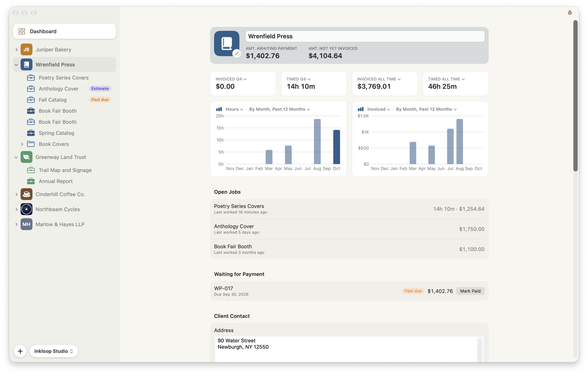Click the bar chart icon beside Hours
588x374 pixels.
(x=219, y=109)
